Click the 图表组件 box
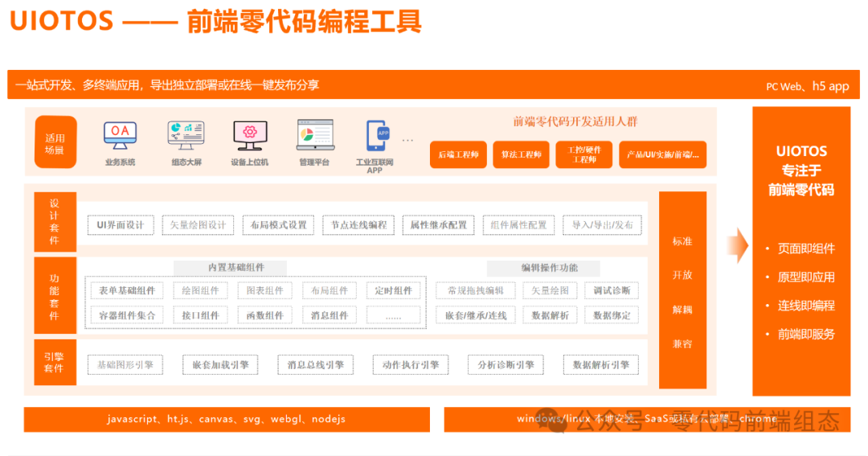 (264, 290)
